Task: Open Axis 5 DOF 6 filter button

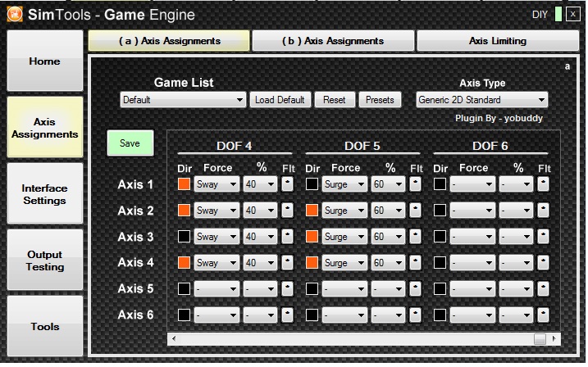Action: (543, 288)
